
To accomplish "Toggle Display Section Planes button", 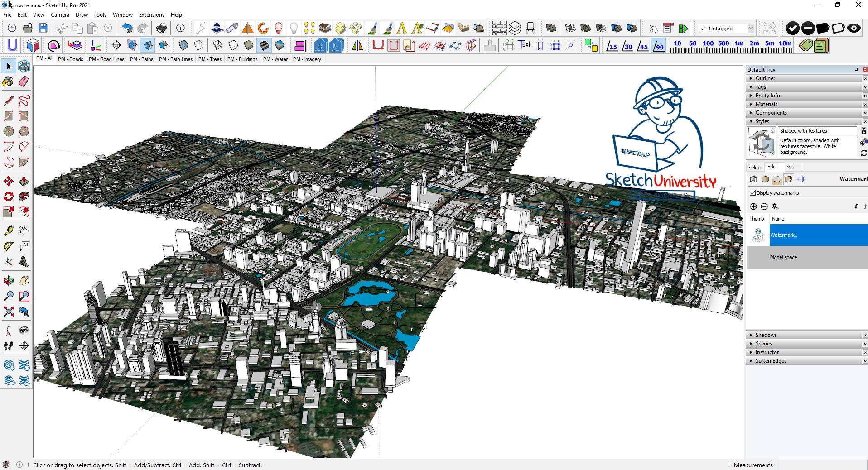I will pos(132,45).
